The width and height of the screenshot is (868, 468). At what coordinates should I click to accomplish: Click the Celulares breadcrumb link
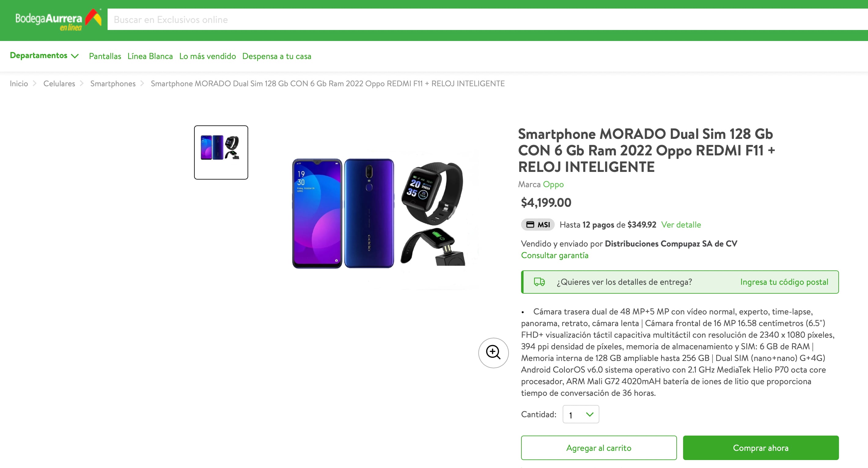[59, 84]
